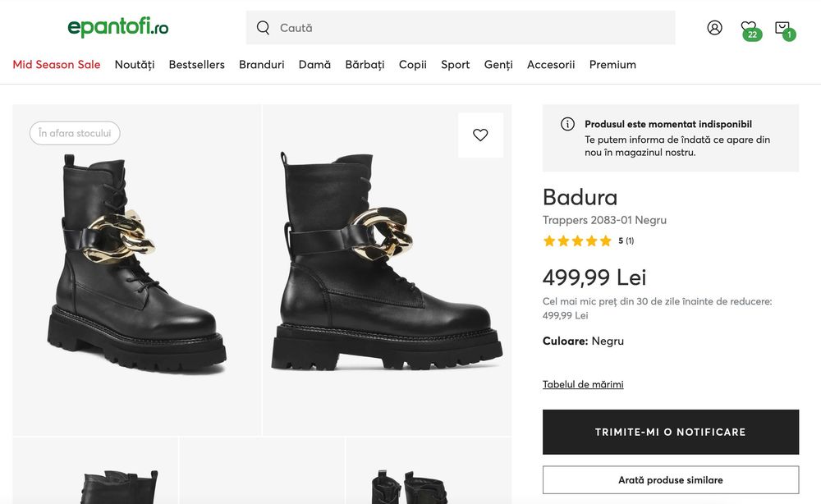Click the info icon in unavailable notice
Image resolution: width=821 pixels, height=504 pixels.
click(567, 124)
